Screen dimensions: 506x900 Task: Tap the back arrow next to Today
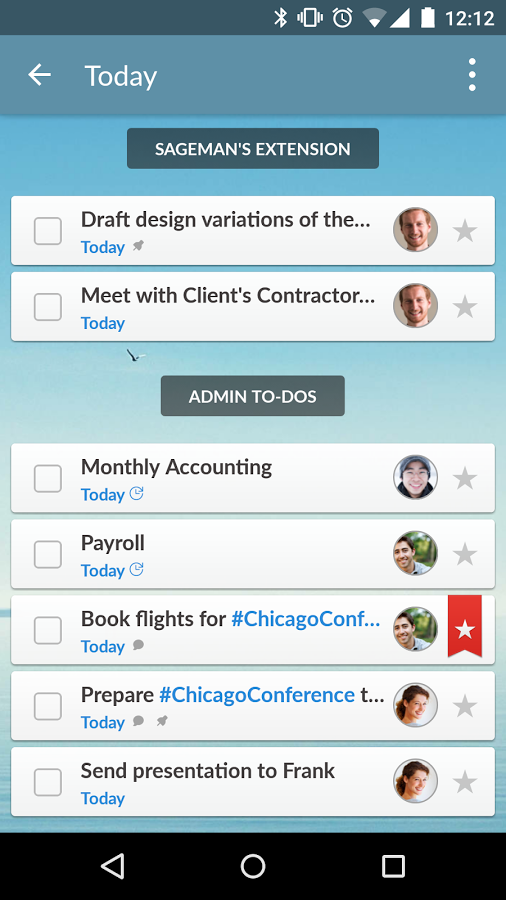[x=40, y=75]
